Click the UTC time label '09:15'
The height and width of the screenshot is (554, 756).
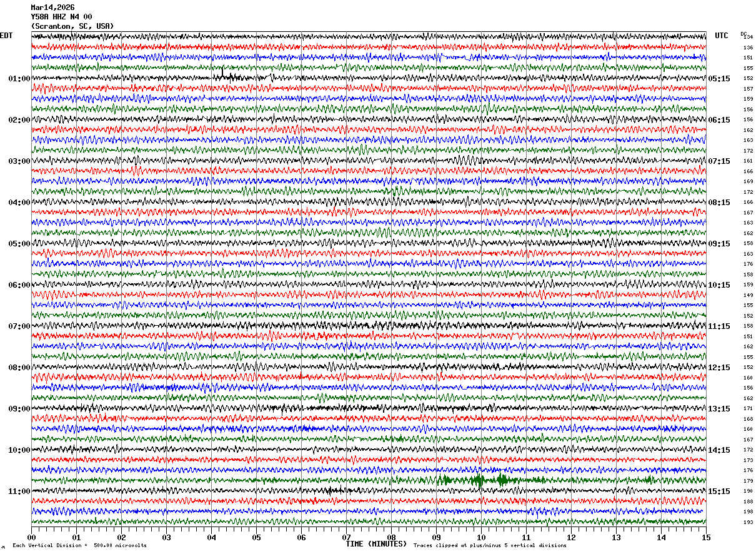[x=719, y=244]
